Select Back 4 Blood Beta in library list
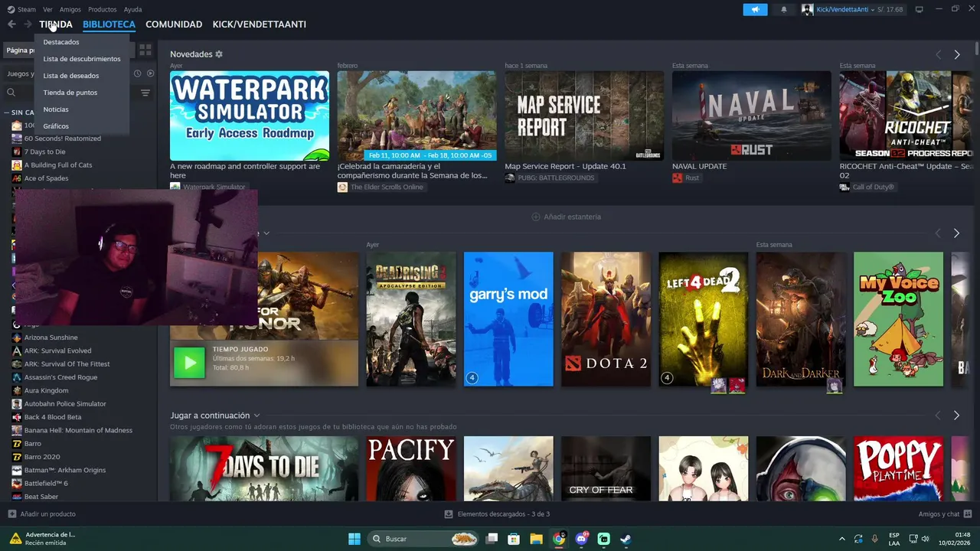The image size is (980, 551). [x=53, y=417]
